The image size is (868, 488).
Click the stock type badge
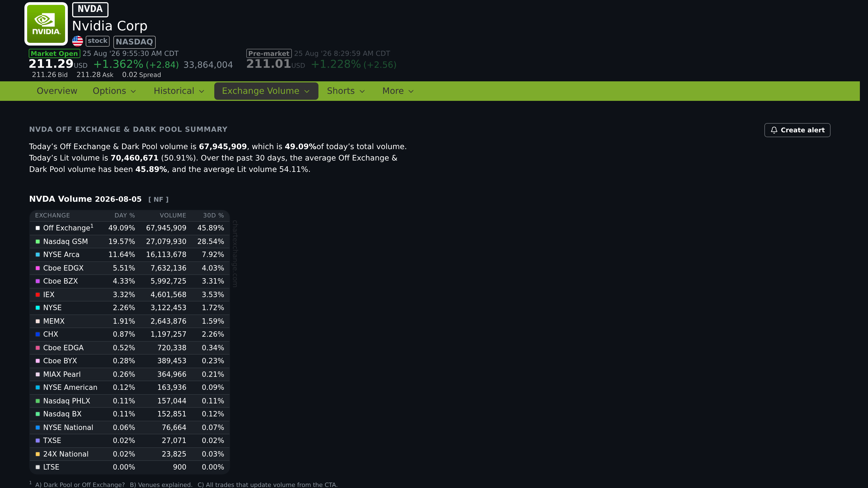pyautogui.click(x=98, y=41)
